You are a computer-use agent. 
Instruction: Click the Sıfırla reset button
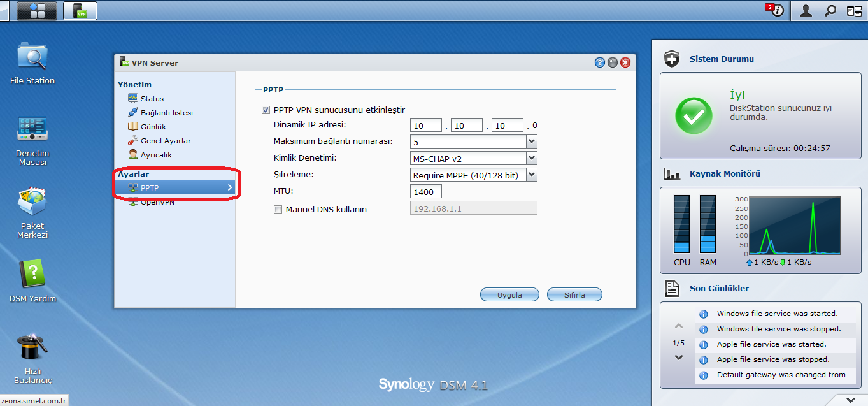[x=574, y=295]
